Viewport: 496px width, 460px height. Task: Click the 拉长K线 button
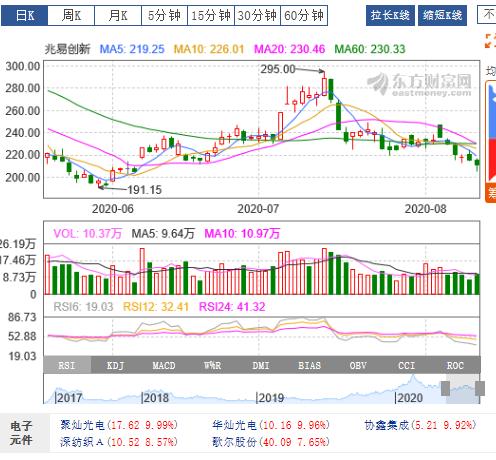pos(390,15)
